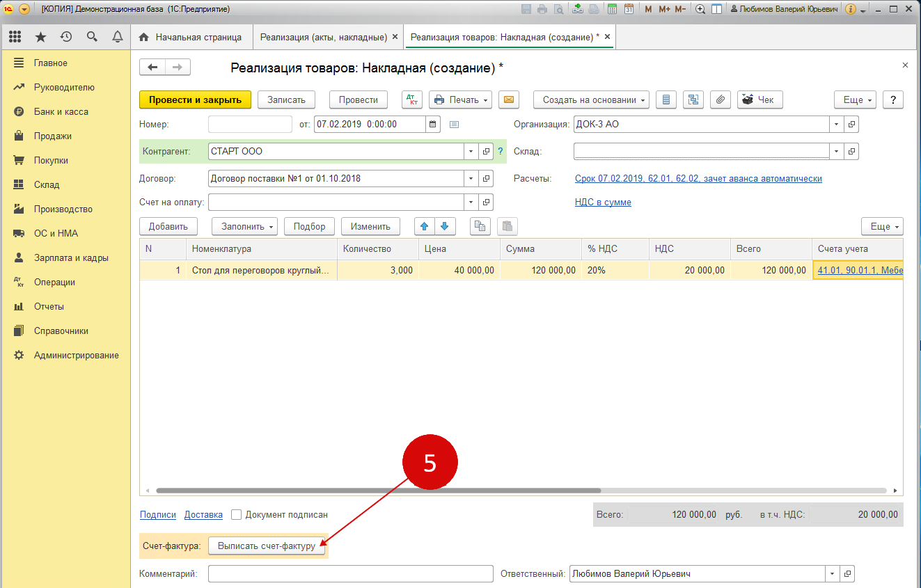The width and height of the screenshot is (921, 588).
Task: Select the Стол для переговоров круглый cell
Action: pyautogui.click(x=261, y=270)
